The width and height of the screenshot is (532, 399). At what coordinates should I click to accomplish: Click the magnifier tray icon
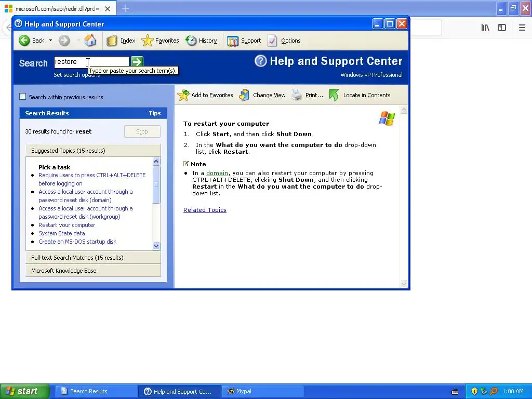pos(494,391)
